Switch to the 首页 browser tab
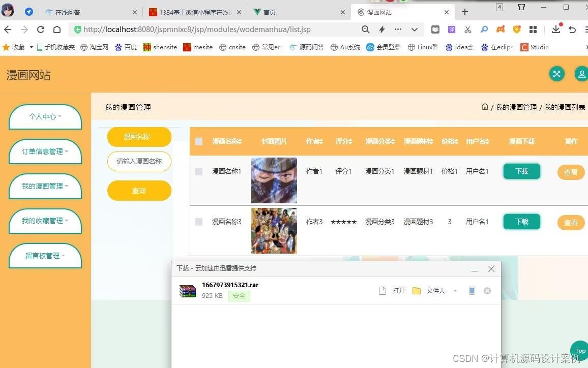Screen dimensions: 588x368 (269, 11)
